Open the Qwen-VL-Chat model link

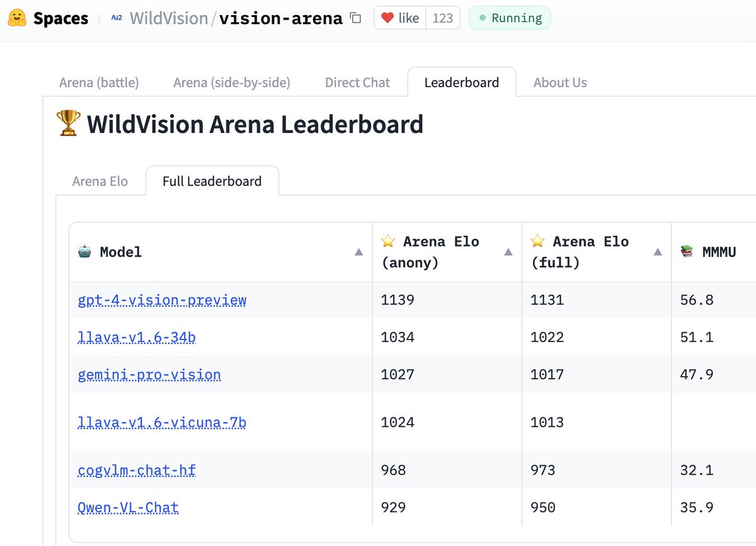tap(129, 508)
